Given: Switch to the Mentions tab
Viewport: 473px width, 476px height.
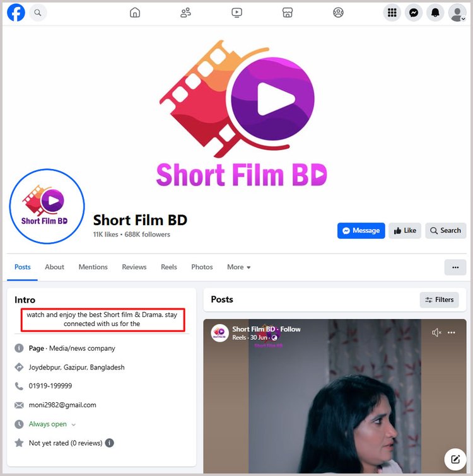Looking at the screenshot, I should [x=93, y=267].
